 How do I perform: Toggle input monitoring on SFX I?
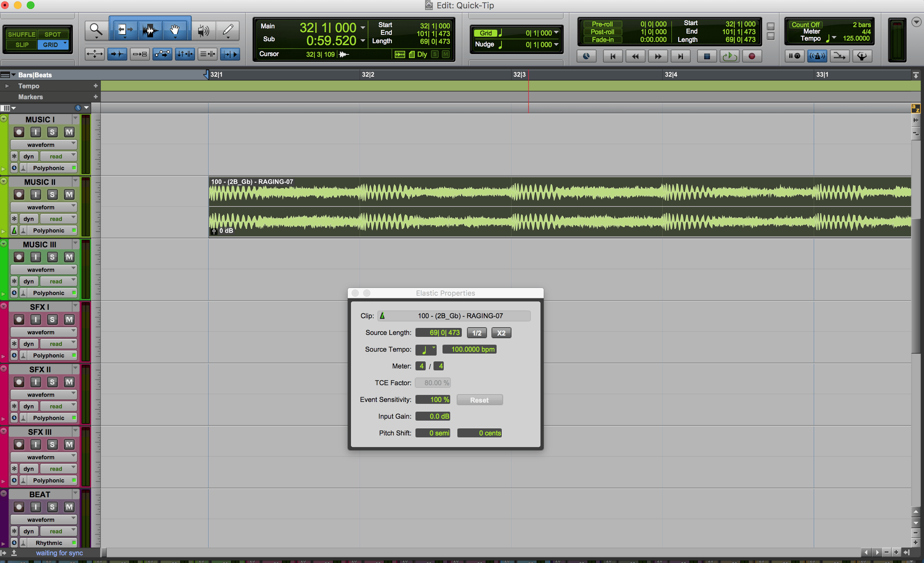point(36,319)
